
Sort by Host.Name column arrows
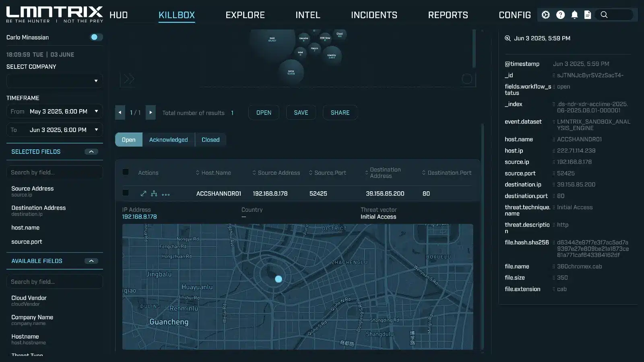(198, 173)
